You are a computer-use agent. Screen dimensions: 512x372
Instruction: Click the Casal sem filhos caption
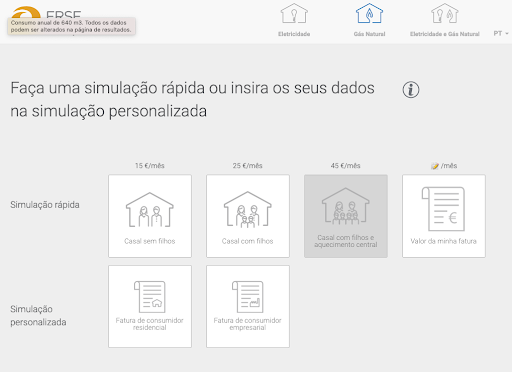tap(150, 241)
